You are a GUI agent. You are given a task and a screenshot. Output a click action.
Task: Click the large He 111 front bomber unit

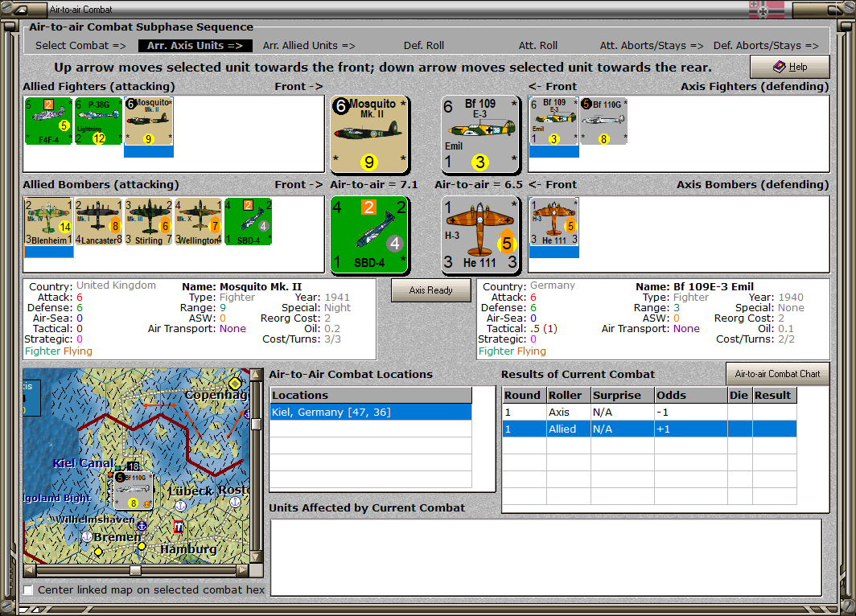481,235
